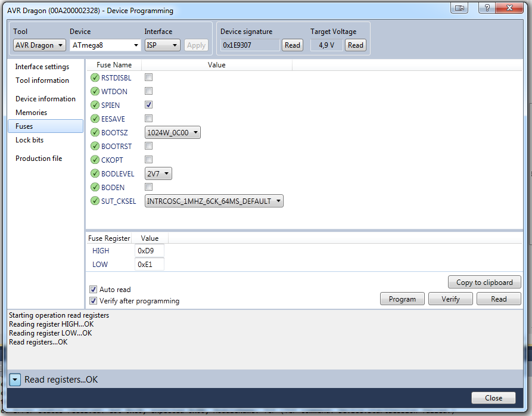Open the Interface dropdown showing ISP
The height and width of the screenshot is (416, 532).
point(162,45)
